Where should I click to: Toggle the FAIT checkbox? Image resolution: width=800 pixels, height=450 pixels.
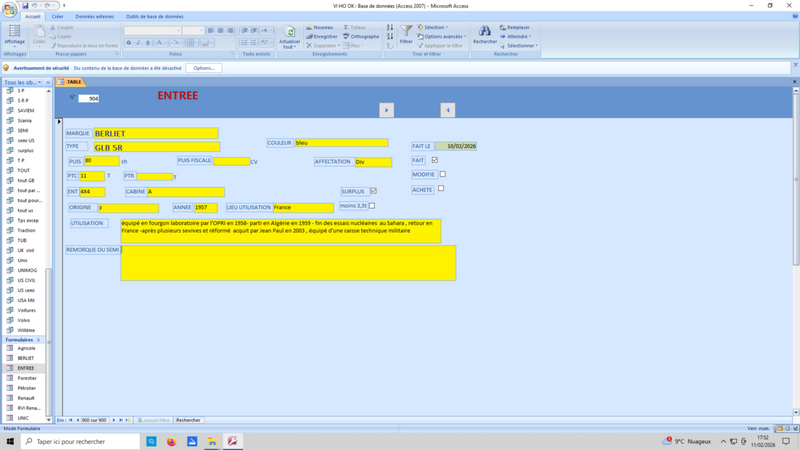coord(434,160)
